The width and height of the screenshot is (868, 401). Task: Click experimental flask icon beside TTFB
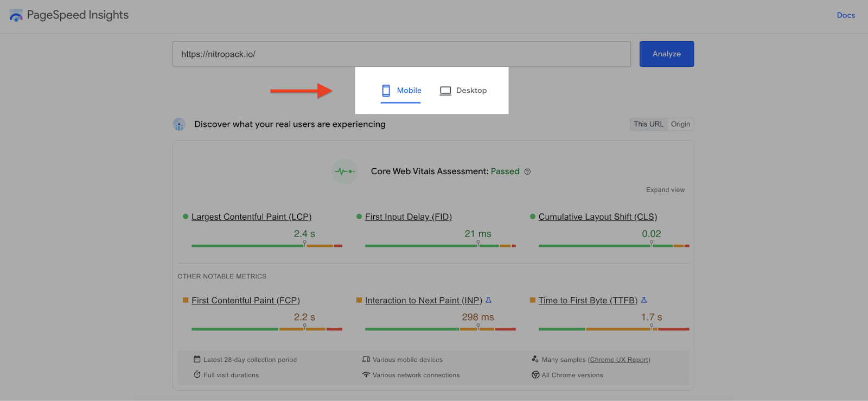[x=644, y=300]
